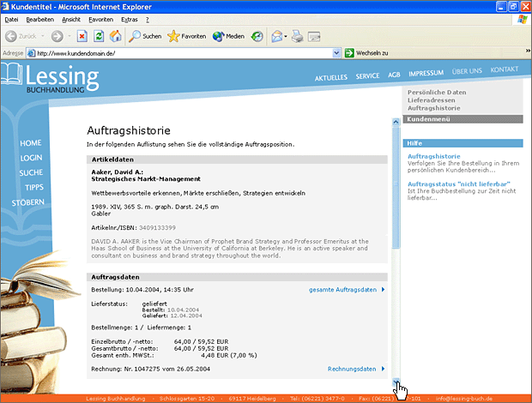532x403 pixels.
Task: Click into the Adresse URL field
Action: [184, 53]
